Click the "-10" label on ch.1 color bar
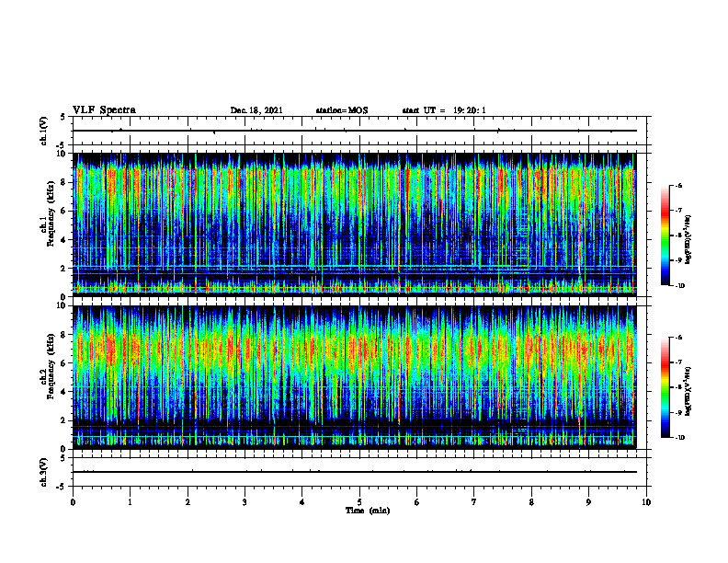 [x=680, y=286]
